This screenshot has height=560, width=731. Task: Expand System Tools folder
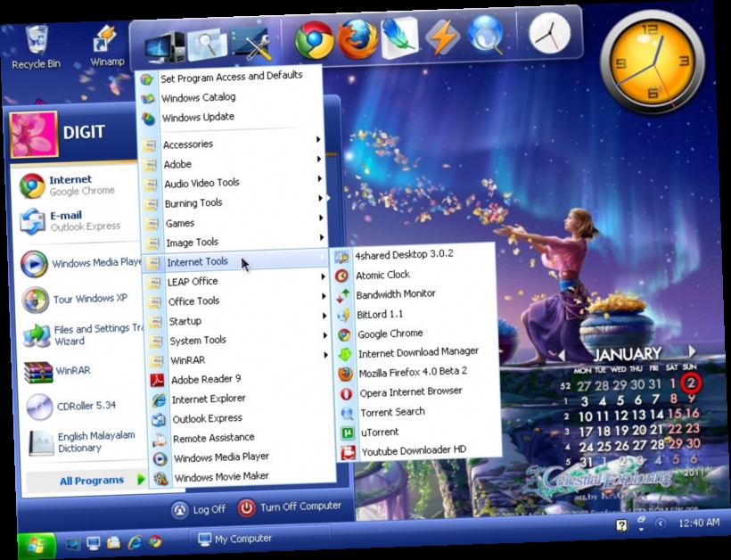tap(237, 341)
